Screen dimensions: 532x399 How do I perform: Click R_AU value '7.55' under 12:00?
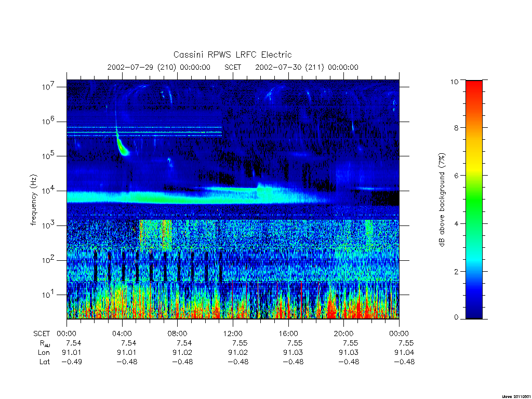240,343
